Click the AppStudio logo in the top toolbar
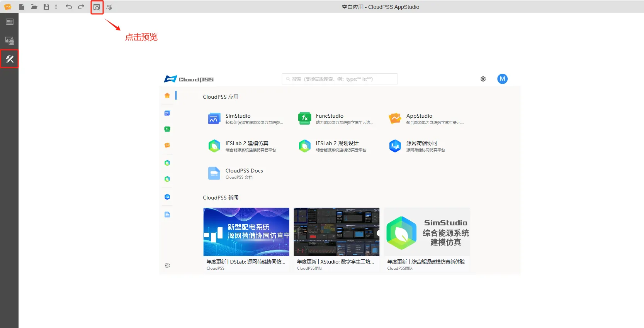Screen dimensions: 644x328 (8, 7)
